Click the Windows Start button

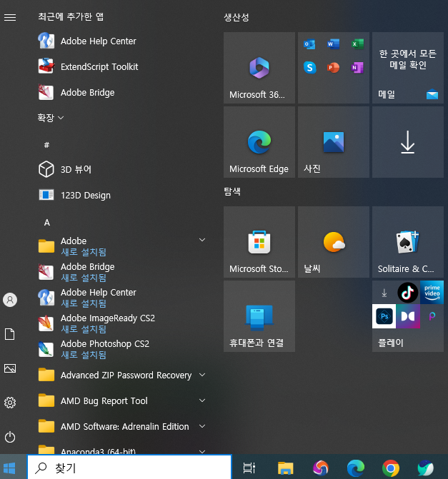[10, 468]
